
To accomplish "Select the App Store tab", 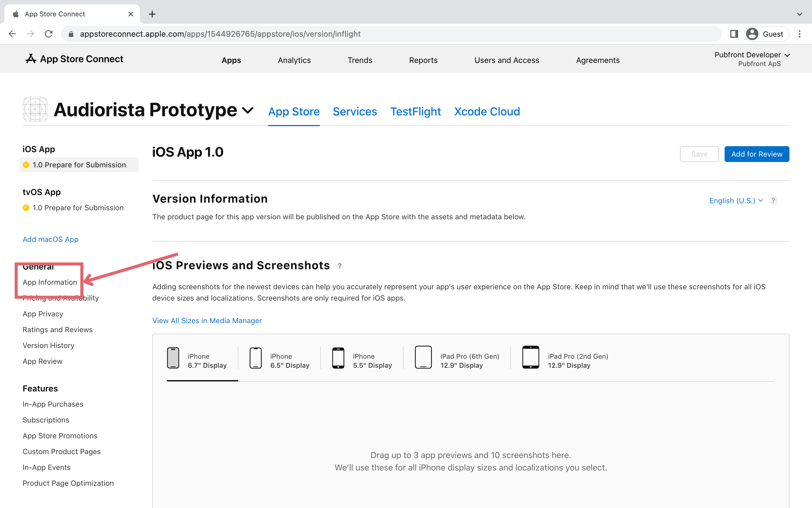I will tap(294, 111).
